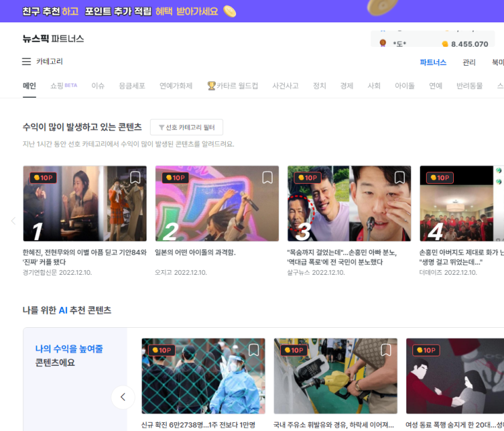
Task: Bookmark the 손흥민 아빠 분노 article card
Action: click(400, 177)
